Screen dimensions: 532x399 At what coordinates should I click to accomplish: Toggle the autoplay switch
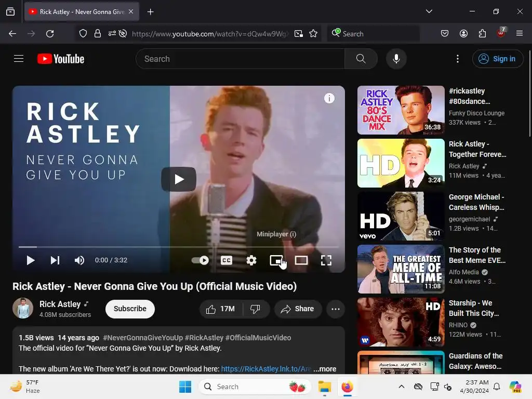(x=200, y=260)
